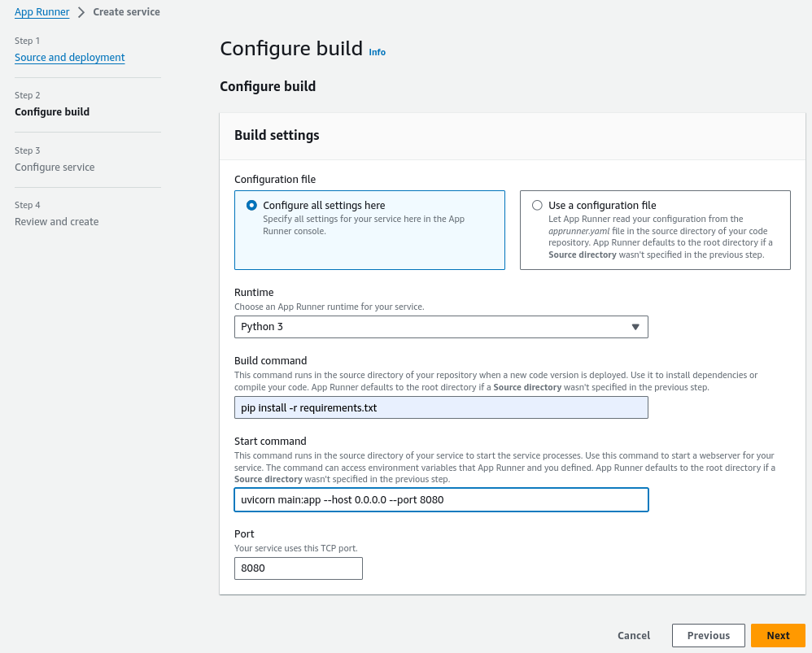Click the breadcrumb chevron separator icon
The height and width of the screenshot is (653, 812).
point(81,12)
